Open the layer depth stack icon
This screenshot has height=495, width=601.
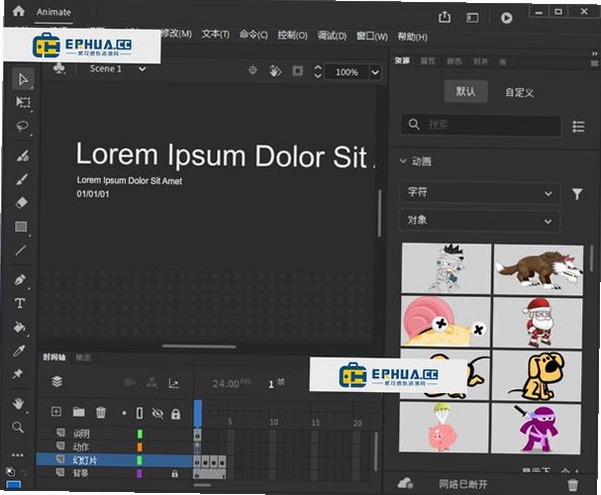[x=57, y=381]
